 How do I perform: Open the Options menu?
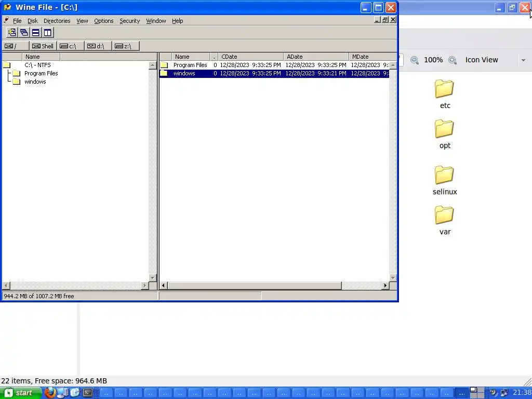click(x=104, y=21)
